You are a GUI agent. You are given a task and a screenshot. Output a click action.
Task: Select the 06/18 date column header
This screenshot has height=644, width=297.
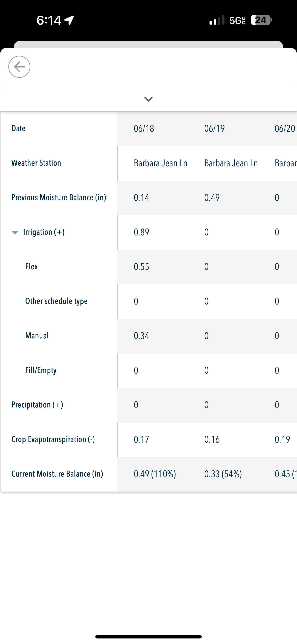[x=144, y=129]
